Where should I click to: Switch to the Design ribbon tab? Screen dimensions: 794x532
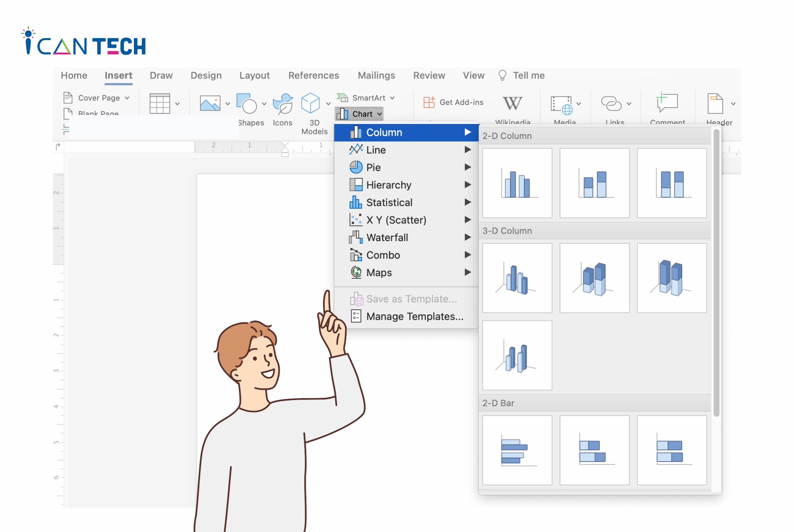[206, 75]
